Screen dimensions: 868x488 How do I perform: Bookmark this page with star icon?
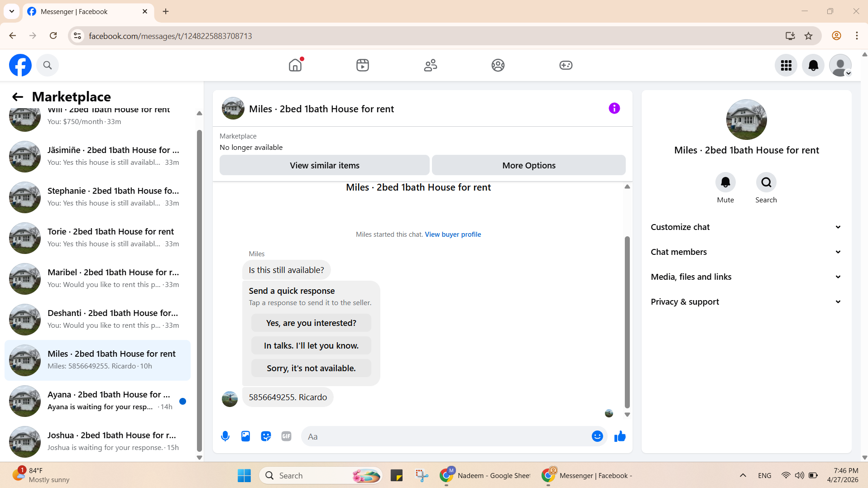[x=809, y=36]
